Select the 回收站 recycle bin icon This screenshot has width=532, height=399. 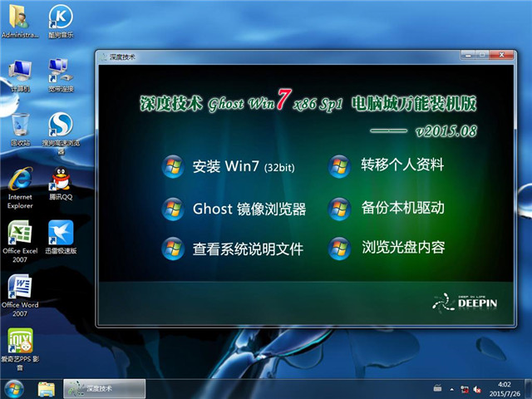click(20, 130)
